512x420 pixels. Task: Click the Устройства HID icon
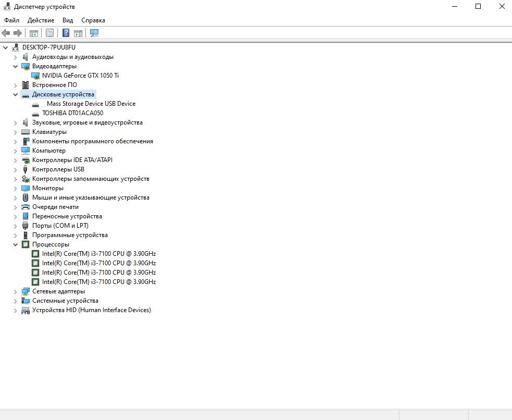[26, 310]
